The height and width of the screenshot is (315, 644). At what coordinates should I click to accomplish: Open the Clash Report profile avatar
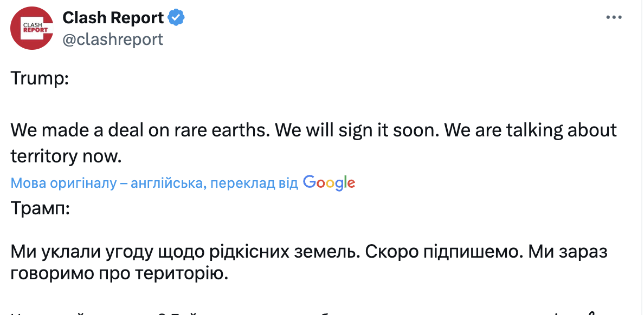[31, 29]
